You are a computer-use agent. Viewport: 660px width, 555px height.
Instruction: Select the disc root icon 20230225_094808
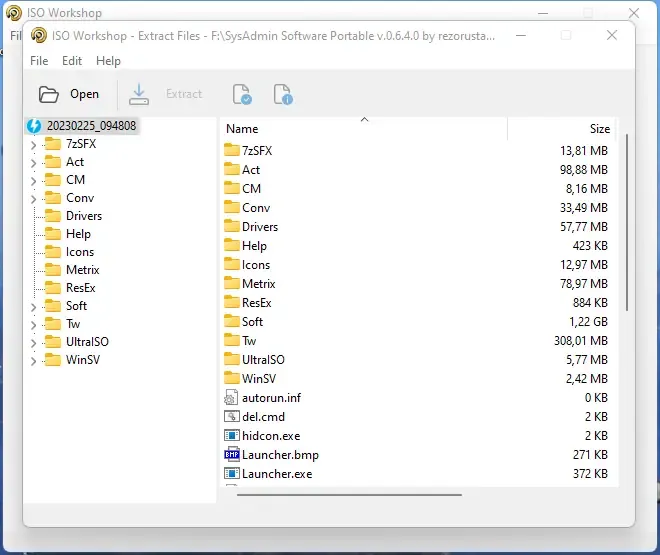point(34,126)
